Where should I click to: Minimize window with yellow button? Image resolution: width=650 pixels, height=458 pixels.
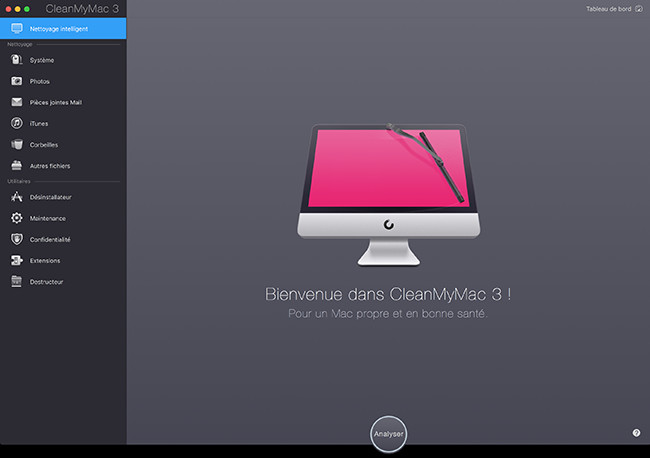17,9
